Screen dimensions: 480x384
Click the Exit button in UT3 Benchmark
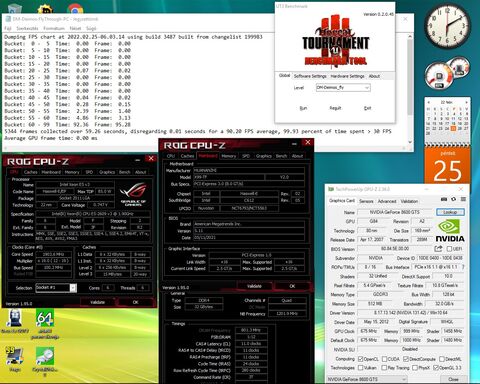point(367,108)
